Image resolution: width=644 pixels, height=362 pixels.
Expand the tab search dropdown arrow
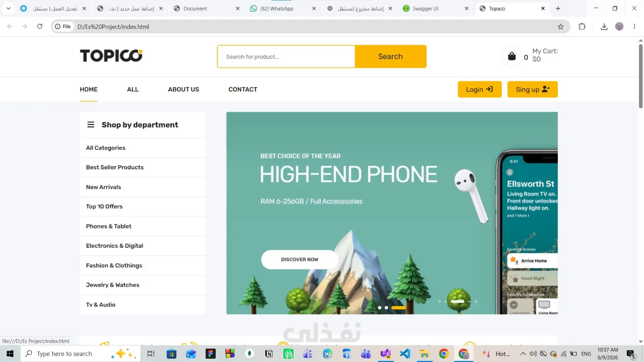pos(8,8)
